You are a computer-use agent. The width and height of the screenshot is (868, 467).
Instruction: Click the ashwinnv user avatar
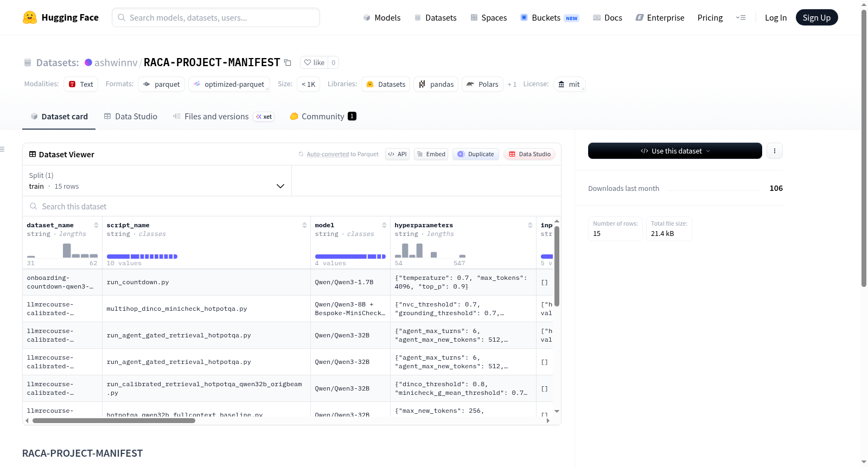(88, 62)
